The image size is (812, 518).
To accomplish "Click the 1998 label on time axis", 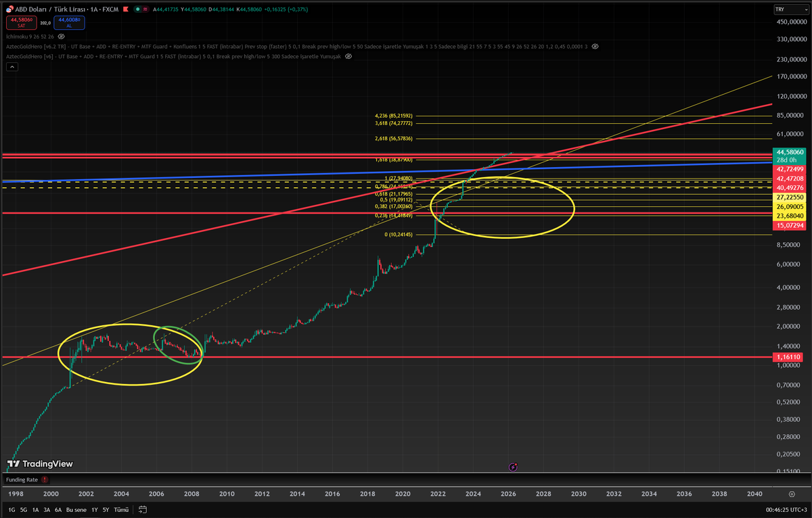I will (x=15, y=494).
